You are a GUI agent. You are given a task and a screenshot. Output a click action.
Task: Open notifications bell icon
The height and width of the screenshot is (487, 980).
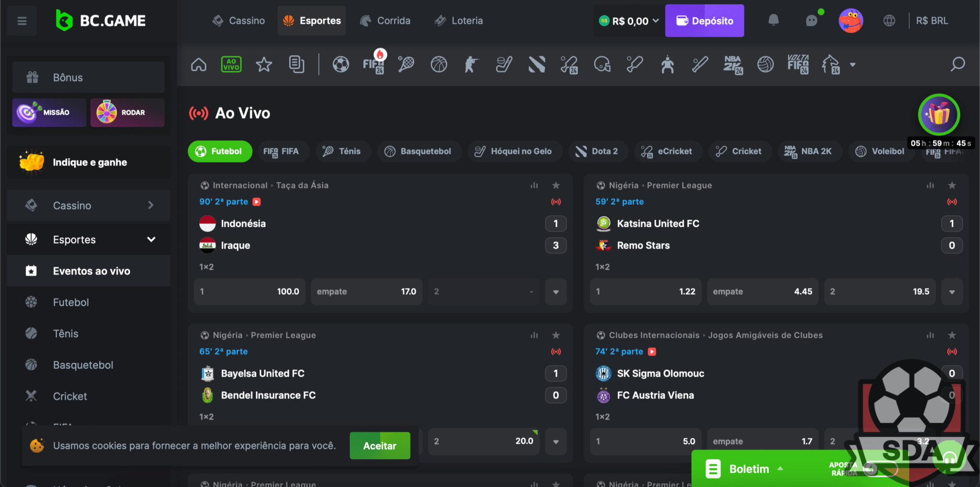tap(773, 20)
